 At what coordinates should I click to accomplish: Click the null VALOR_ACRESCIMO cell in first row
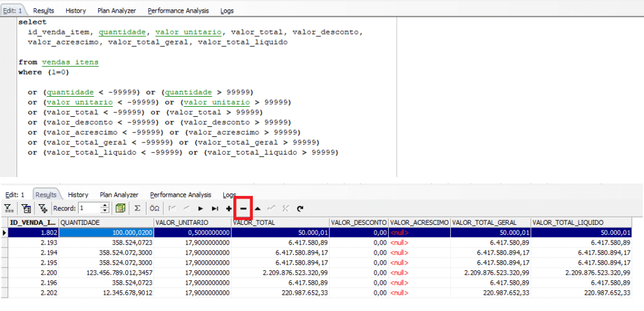click(x=419, y=232)
